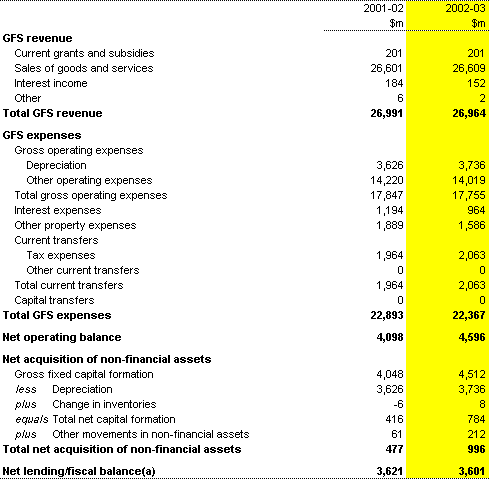Click the 17,755 value
The height and width of the screenshot is (479, 489).
(x=469, y=195)
